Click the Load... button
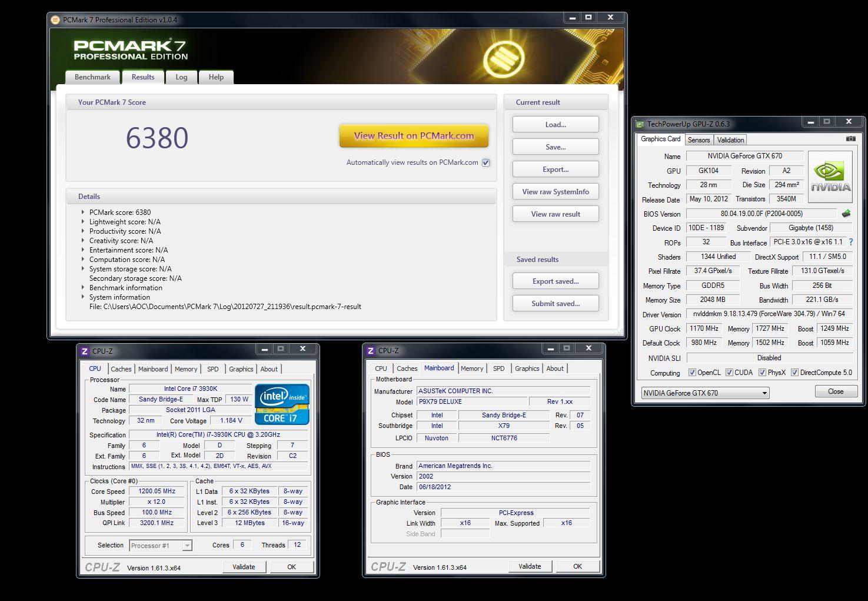Viewport: 868px width, 601px height. click(556, 125)
